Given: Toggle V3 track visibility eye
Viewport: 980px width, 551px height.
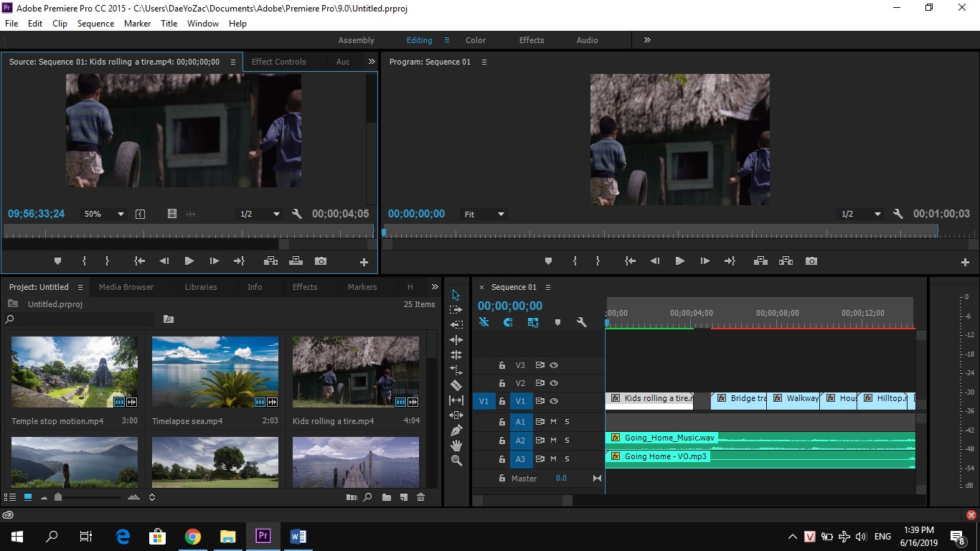Looking at the screenshot, I should coord(554,365).
